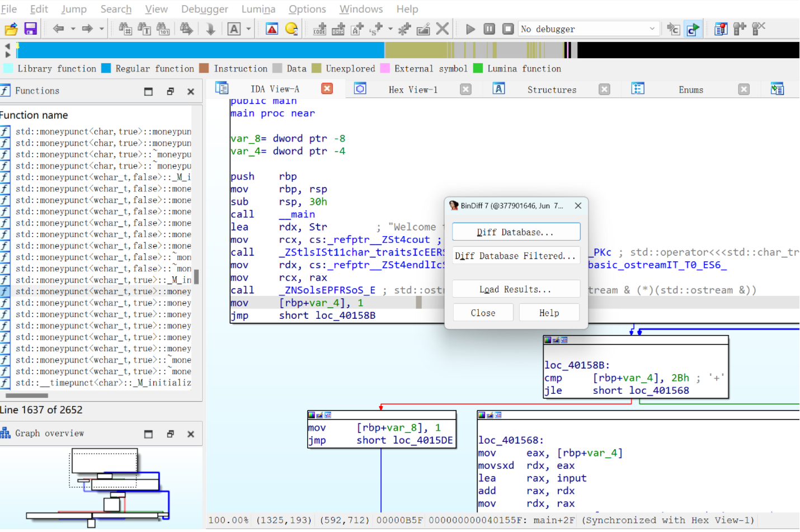Close the IDA View-A tab
This screenshot has width=800, height=532.
(327, 88)
